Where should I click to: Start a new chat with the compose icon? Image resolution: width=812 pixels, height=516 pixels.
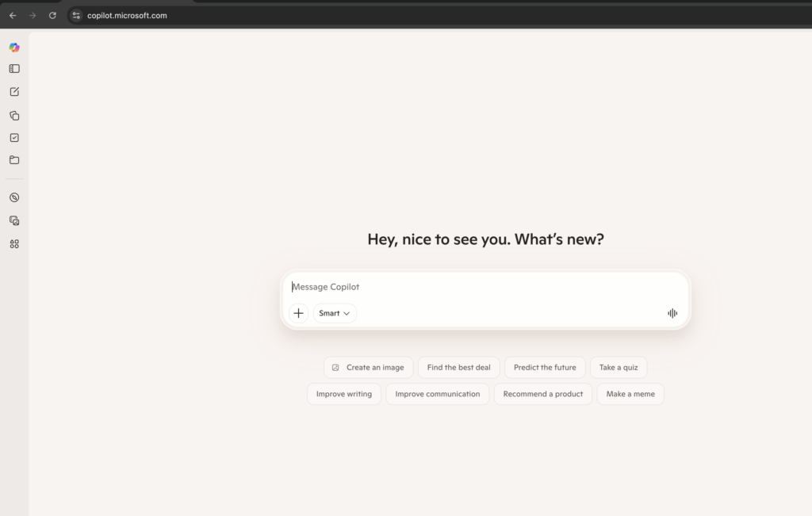[x=14, y=92]
